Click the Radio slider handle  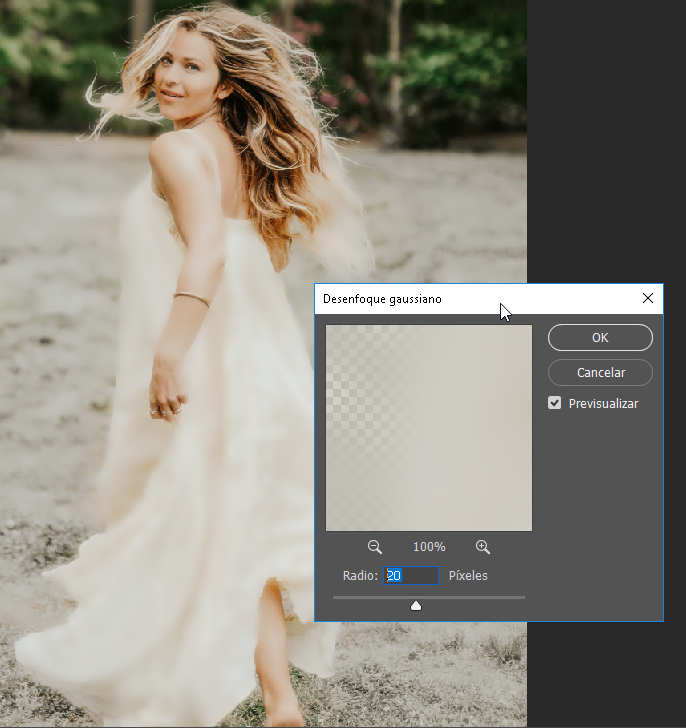click(x=416, y=605)
